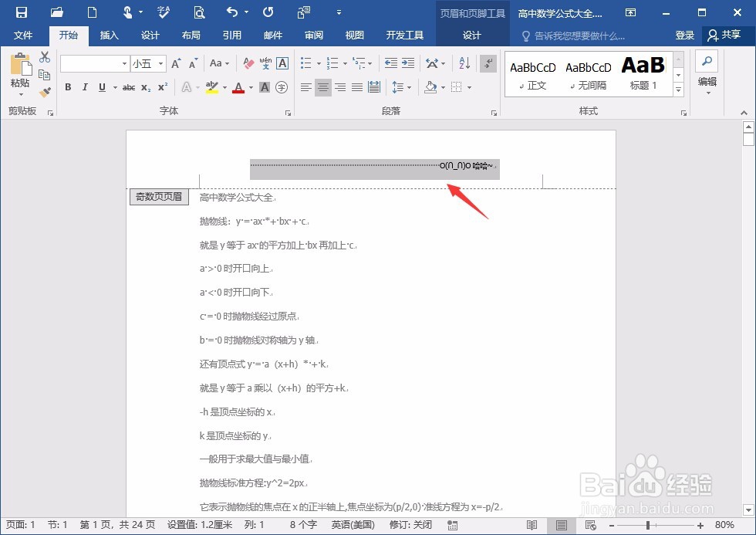
Task: Open the numbering list dropdown arrow
Action: tap(345, 63)
